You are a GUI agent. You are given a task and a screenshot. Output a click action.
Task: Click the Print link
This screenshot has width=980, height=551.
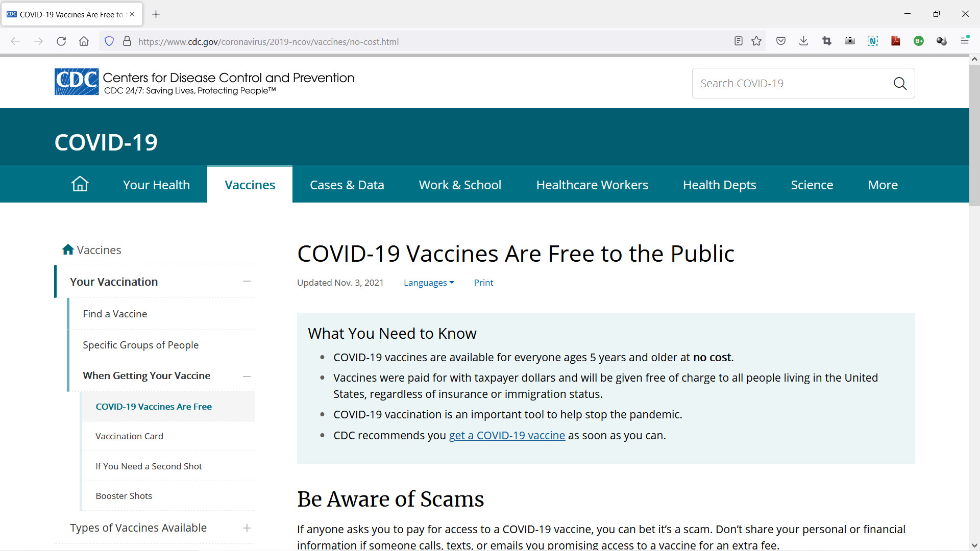point(483,283)
